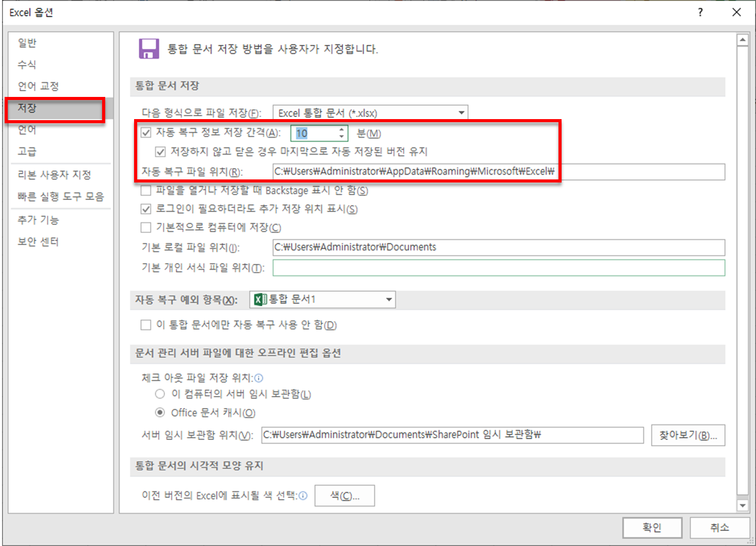756x546 pixels.
Task: Open the 언어 교정 options category
Action: [x=61, y=87]
